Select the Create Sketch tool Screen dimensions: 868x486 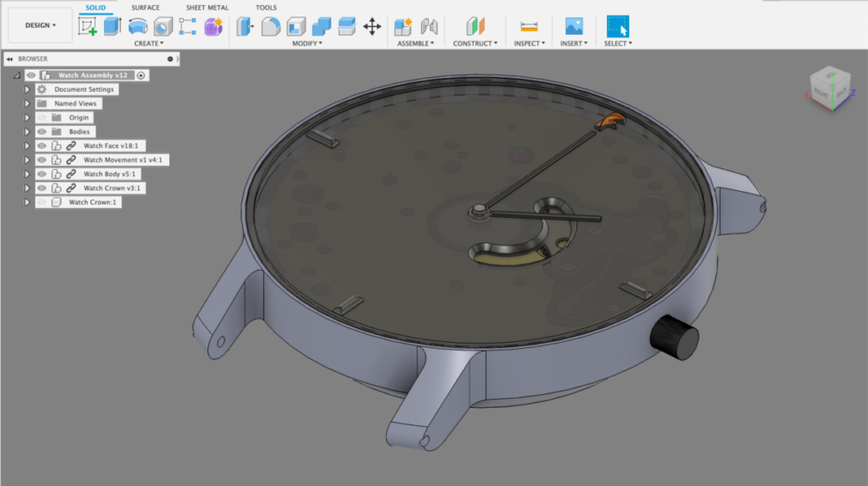[88, 26]
